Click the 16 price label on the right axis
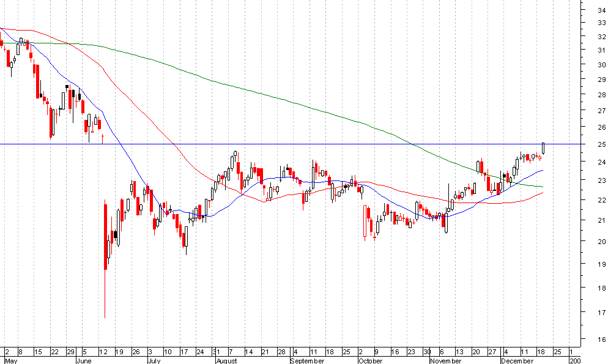 (x=601, y=340)
